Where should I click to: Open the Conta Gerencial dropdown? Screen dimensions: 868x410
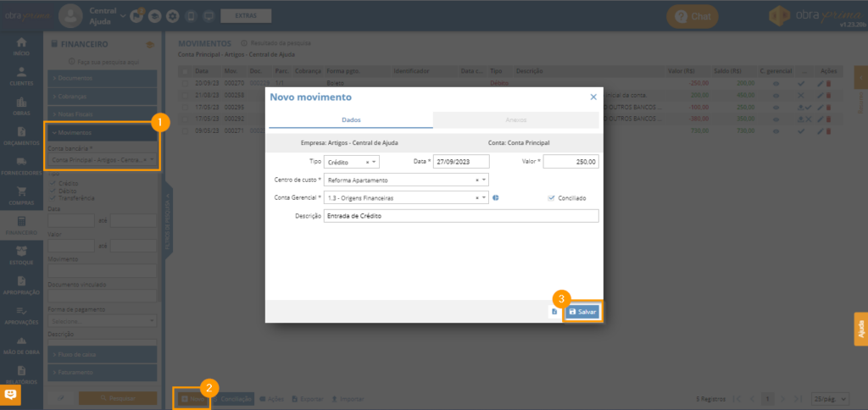click(x=406, y=197)
